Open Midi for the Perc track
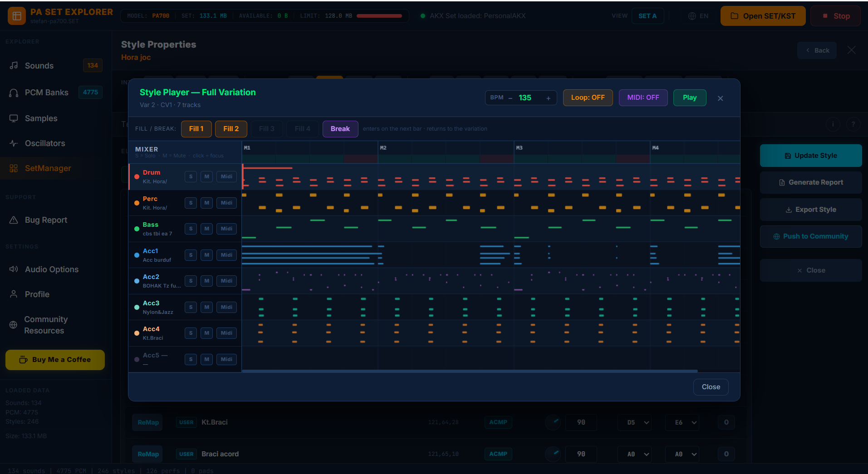The image size is (868, 474). [226, 203]
